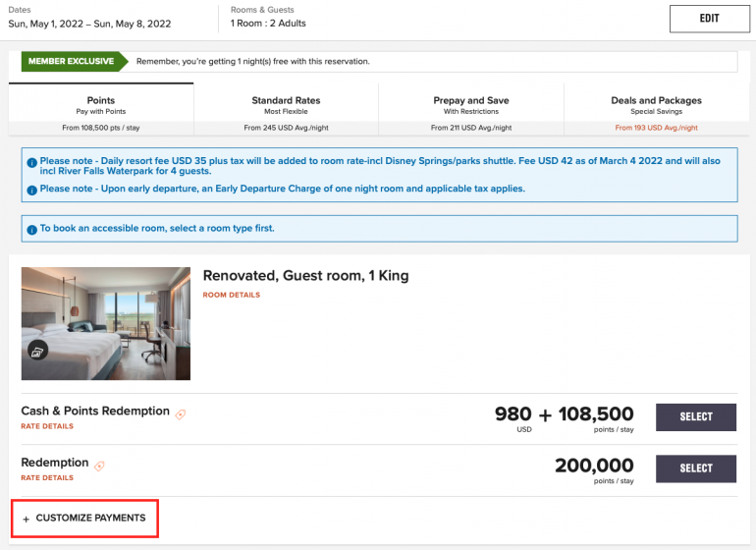Expand Customize Payments section
Viewport: 756px width, 550px height.
pos(83,518)
